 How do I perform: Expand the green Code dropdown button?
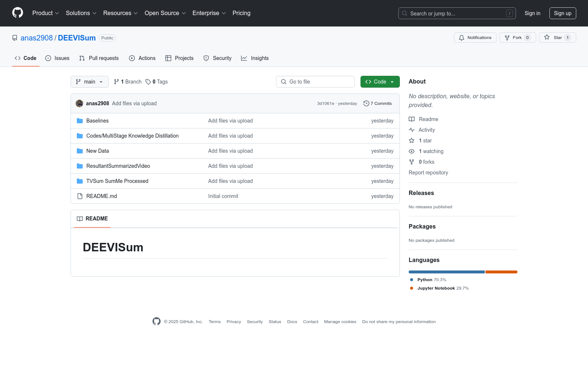click(380, 82)
